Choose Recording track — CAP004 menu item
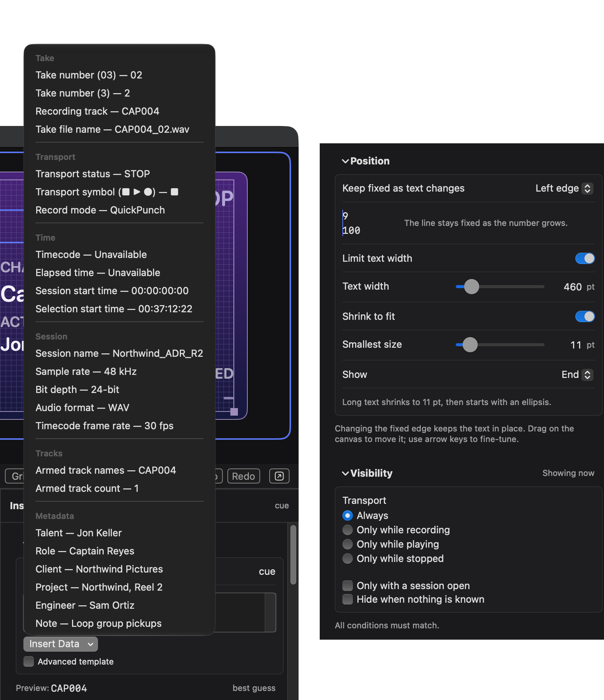604x700 pixels. pos(120,111)
